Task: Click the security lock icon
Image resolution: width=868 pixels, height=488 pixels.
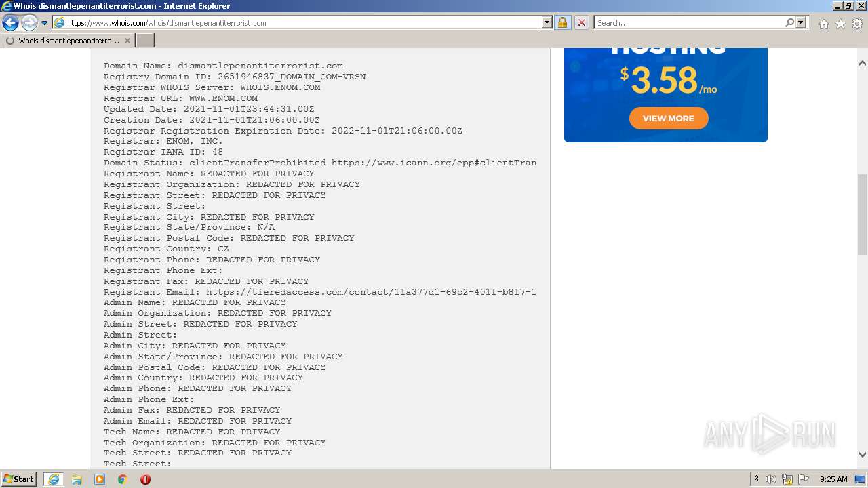Action: tap(562, 23)
